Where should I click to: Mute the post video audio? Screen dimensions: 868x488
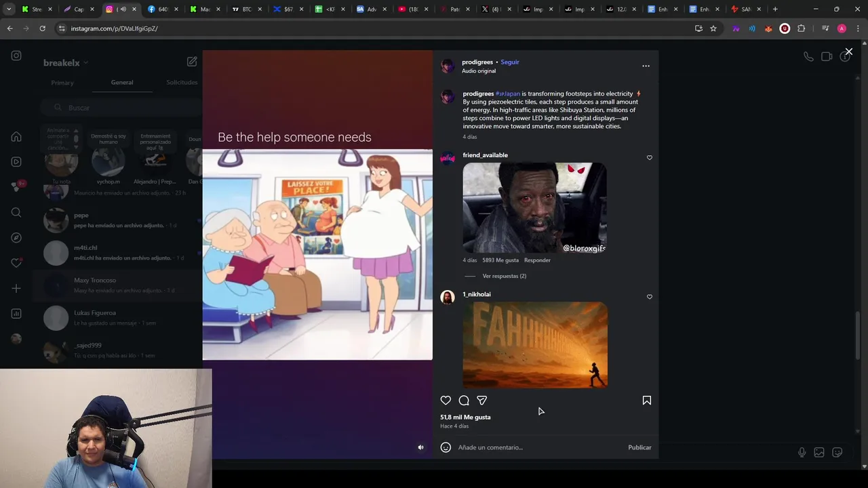click(420, 447)
